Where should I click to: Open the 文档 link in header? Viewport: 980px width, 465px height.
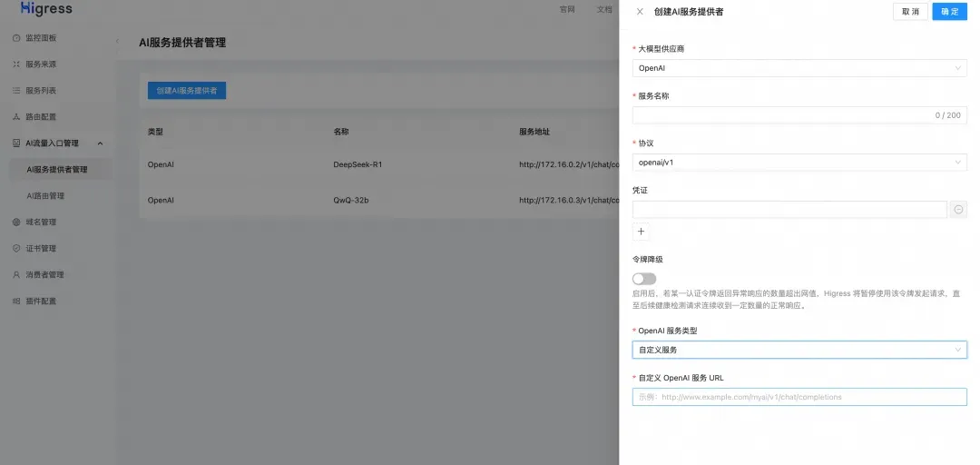(x=603, y=9)
